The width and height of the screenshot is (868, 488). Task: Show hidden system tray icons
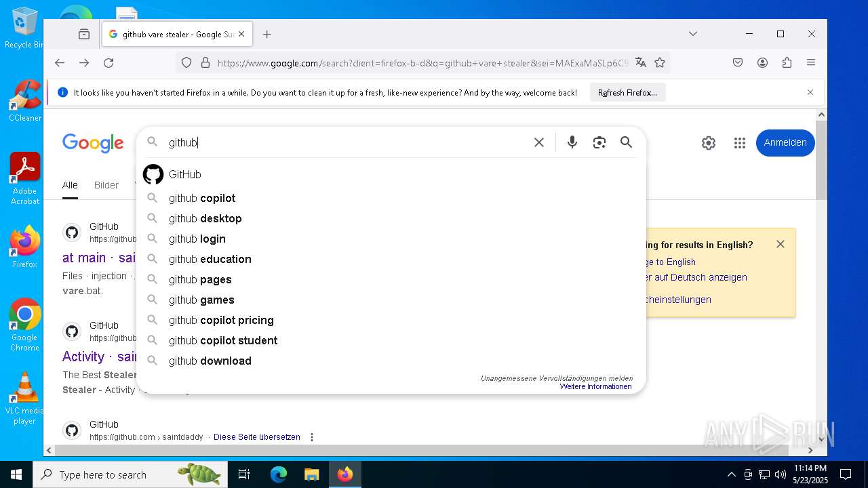pyautogui.click(x=731, y=474)
